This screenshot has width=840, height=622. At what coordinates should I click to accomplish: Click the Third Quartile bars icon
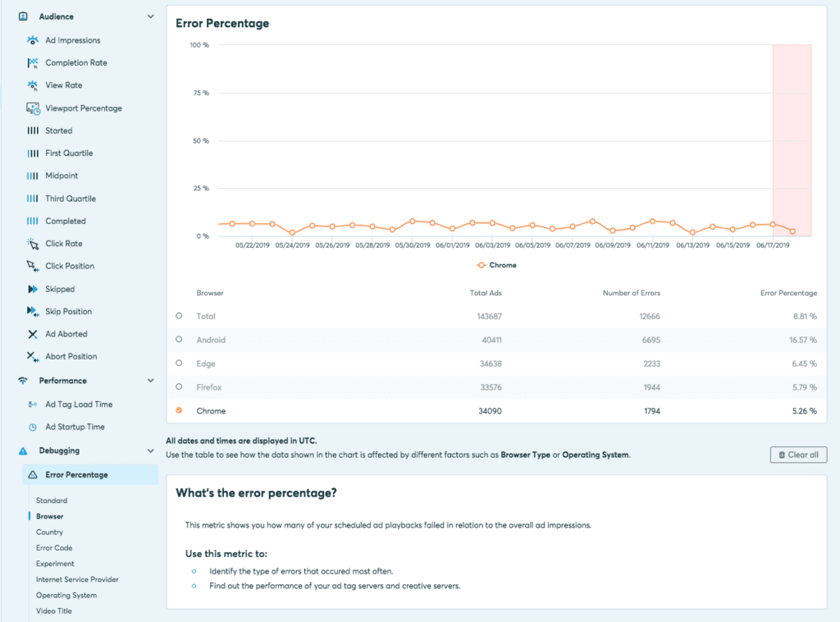(x=33, y=199)
